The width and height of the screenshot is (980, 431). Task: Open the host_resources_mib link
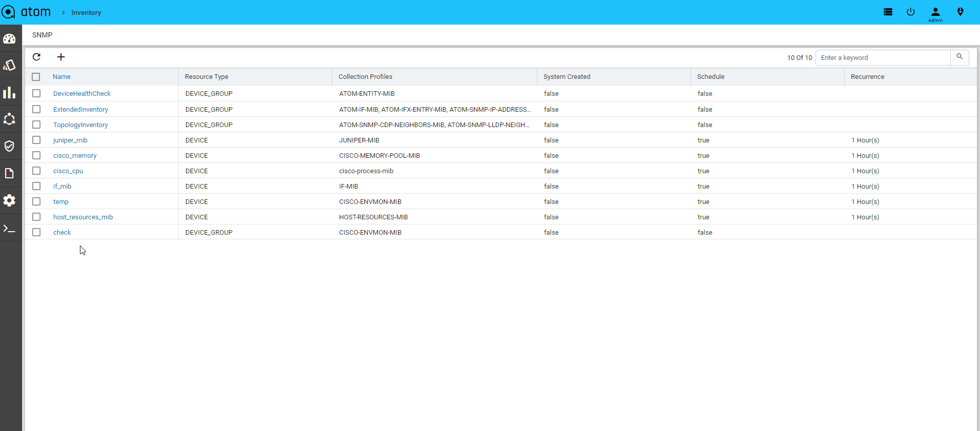click(83, 217)
